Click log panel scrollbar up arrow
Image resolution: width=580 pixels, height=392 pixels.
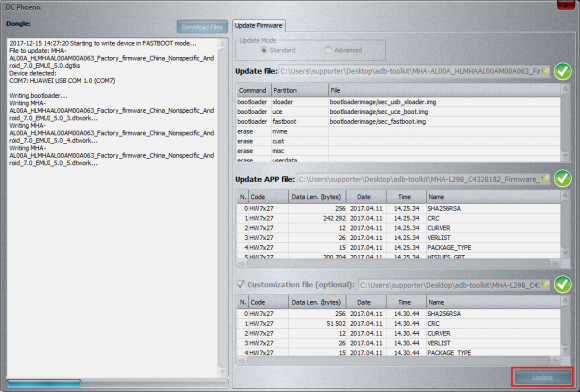click(222, 43)
